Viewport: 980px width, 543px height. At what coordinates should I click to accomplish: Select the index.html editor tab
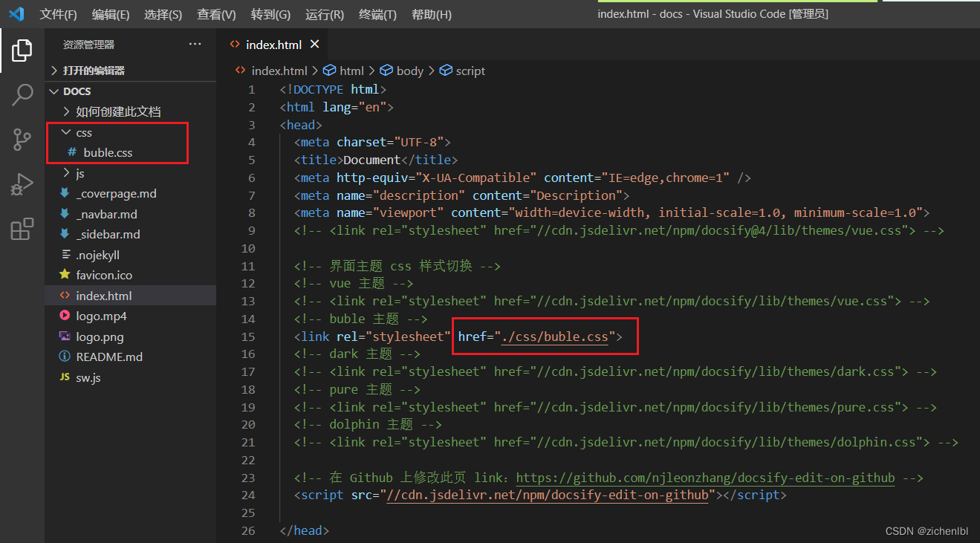pyautogui.click(x=273, y=45)
